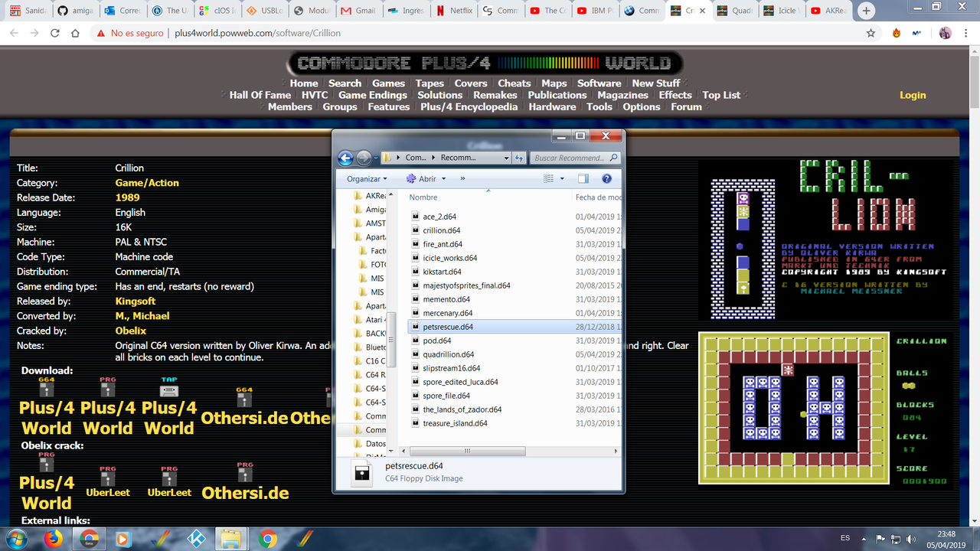Open view options dropdown arrow
980x551 pixels.
click(x=562, y=179)
